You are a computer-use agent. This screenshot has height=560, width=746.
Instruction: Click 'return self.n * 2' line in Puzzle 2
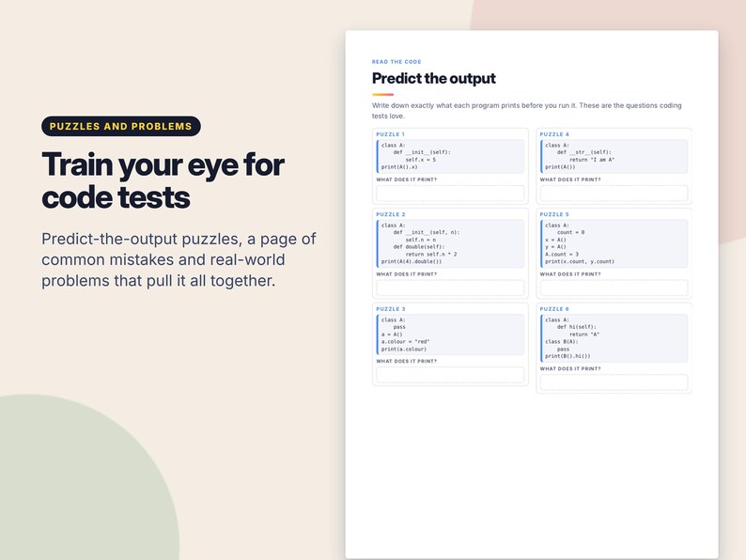coord(431,255)
